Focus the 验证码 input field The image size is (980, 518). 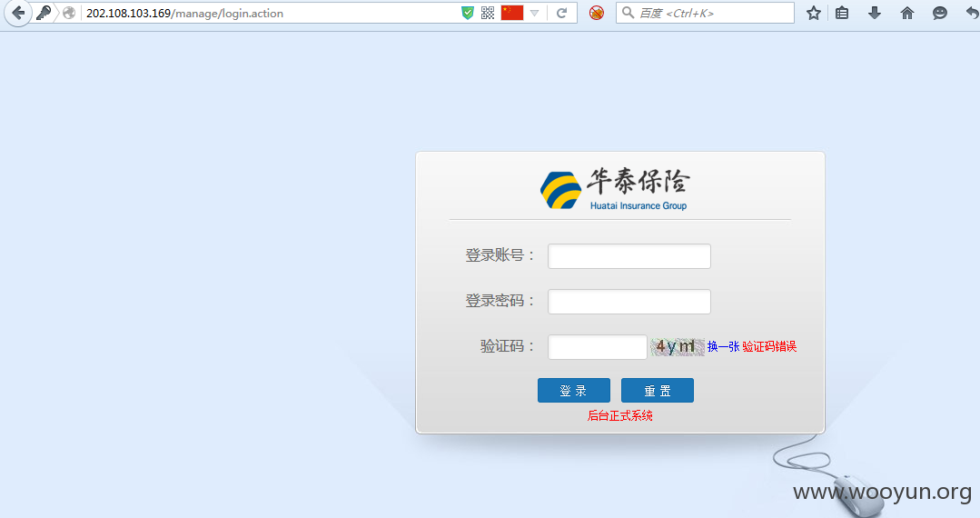(598, 347)
